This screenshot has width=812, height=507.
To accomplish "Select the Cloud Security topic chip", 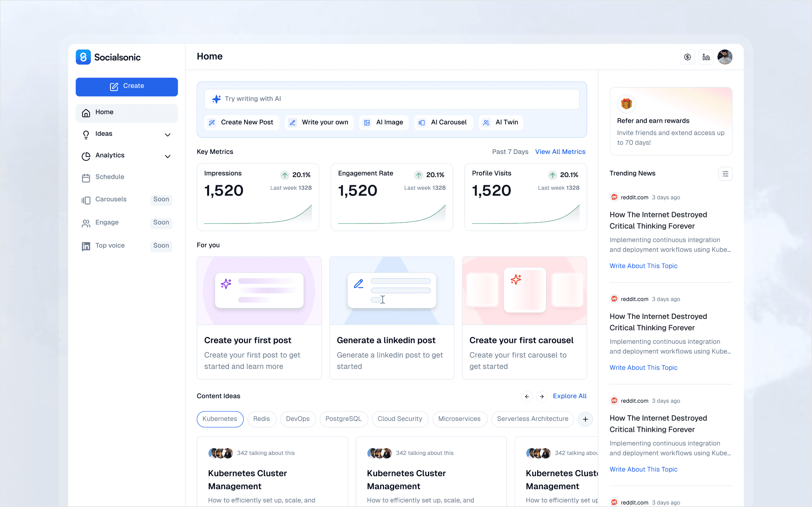I will click(400, 419).
